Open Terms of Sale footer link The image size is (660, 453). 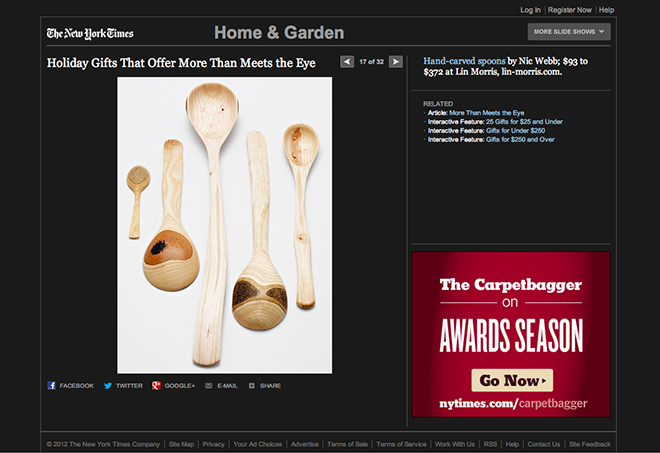click(347, 444)
